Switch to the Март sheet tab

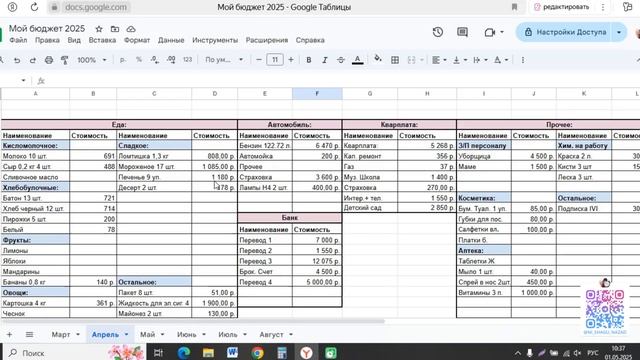61,335
